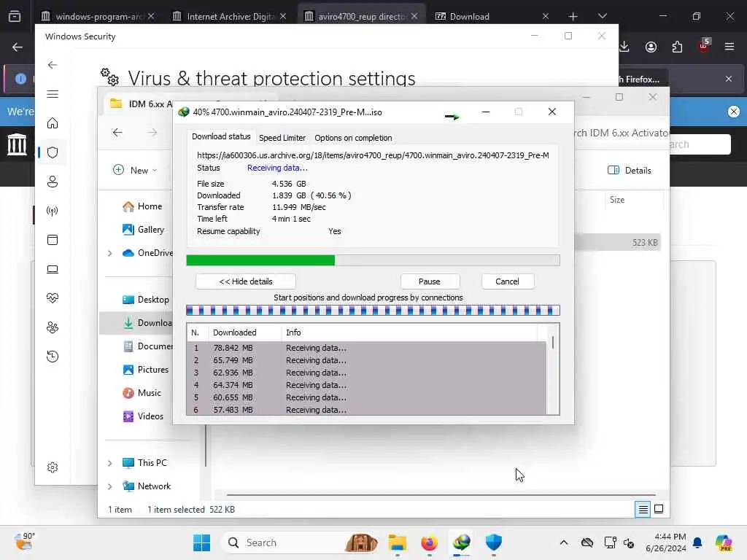
Task: Open Account protection person icon in sidebar
Action: click(x=53, y=182)
